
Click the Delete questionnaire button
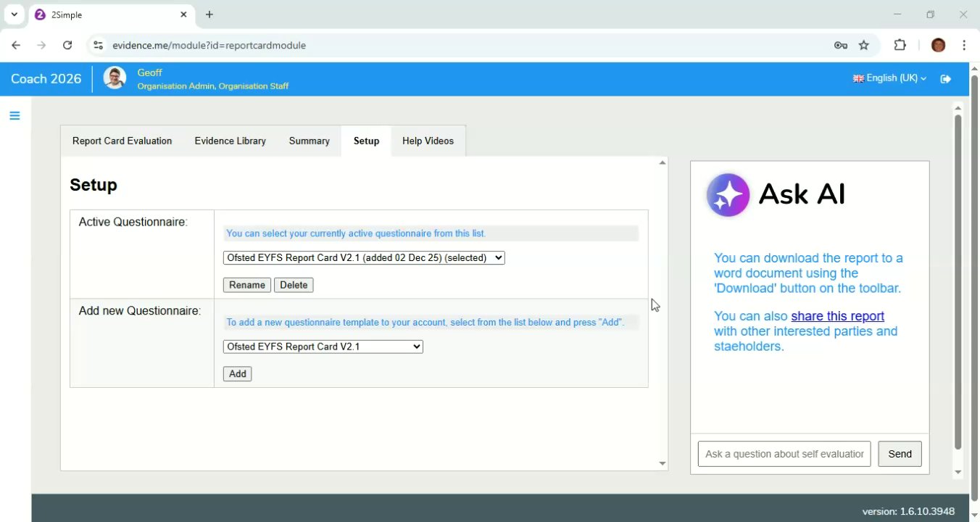point(294,285)
